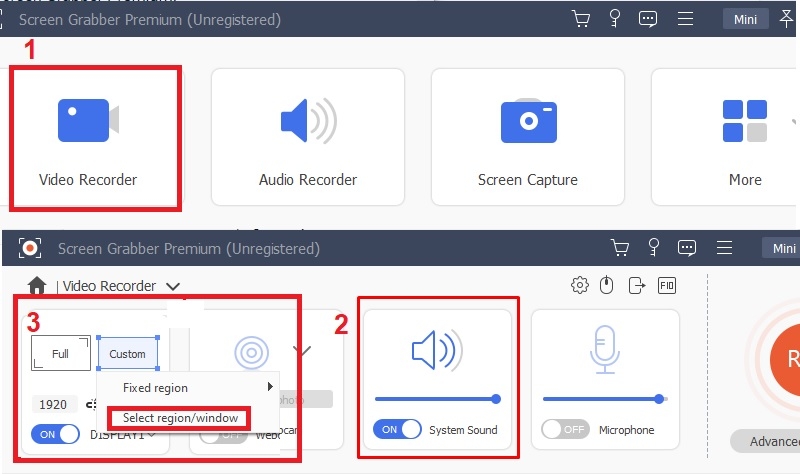Toggle the display ON switch off

tap(55, 434)
